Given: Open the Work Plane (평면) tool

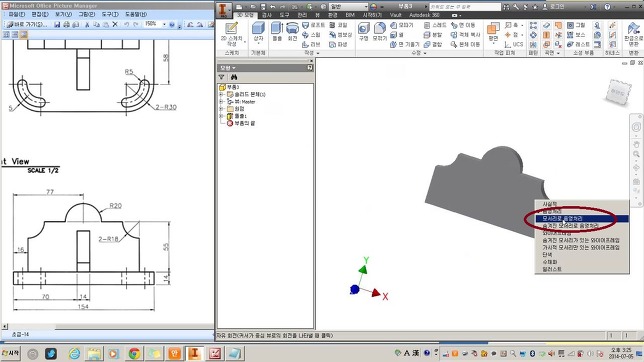Looking at the screenshot, I should [493, 32].
